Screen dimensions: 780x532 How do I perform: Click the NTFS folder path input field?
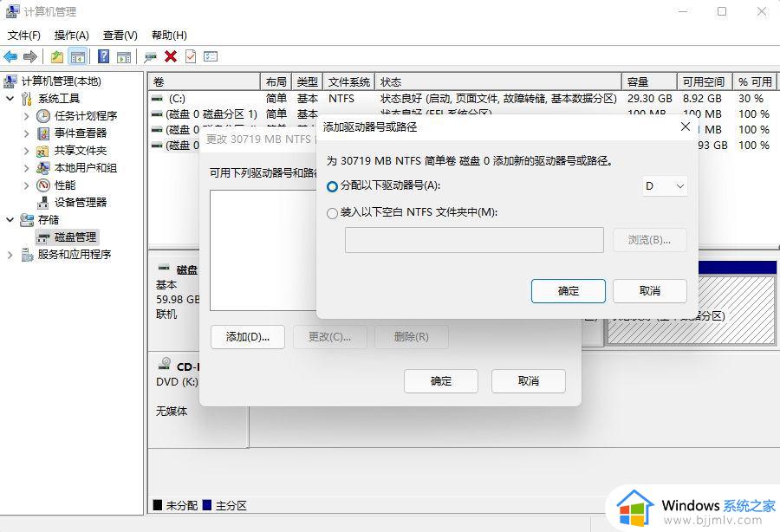[474, 240]
